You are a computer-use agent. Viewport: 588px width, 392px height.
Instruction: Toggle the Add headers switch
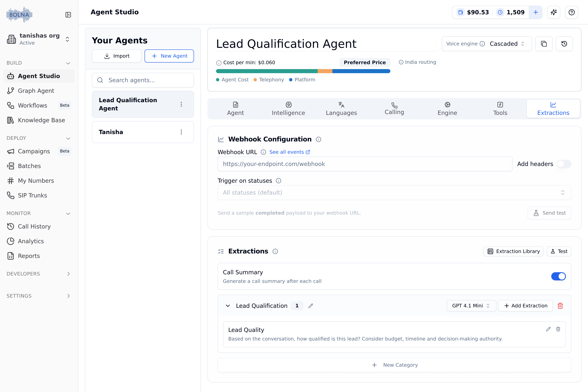point(564,164)
